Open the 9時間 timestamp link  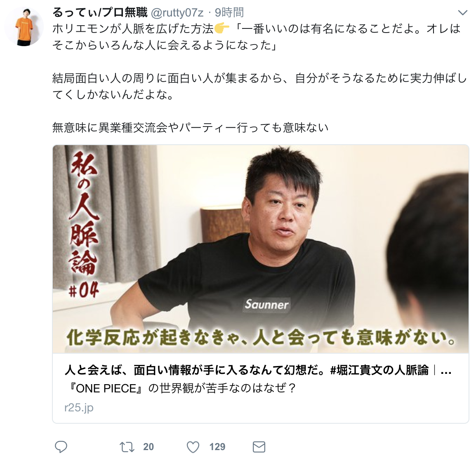229,12
